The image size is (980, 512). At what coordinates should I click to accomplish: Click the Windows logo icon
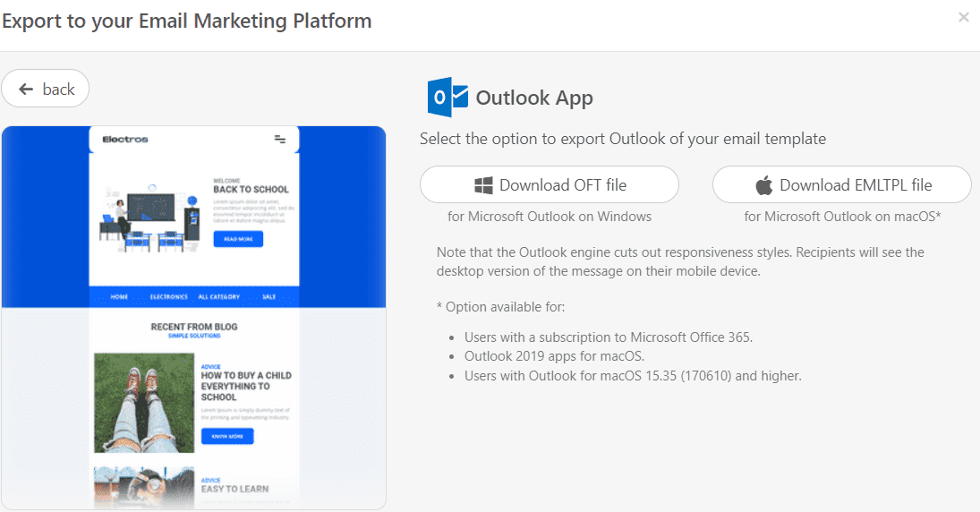point(484,185)
